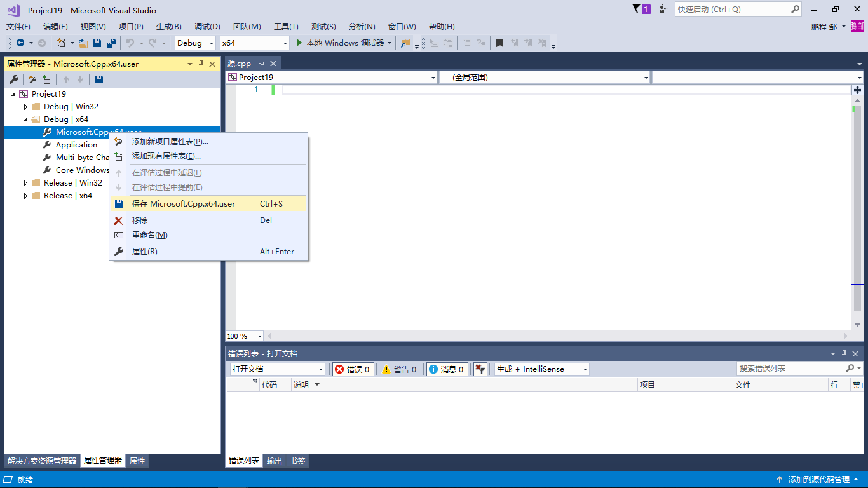The image size is (868, 488).
Task: Open the 调试(D) menu
Action: (206, 26)
